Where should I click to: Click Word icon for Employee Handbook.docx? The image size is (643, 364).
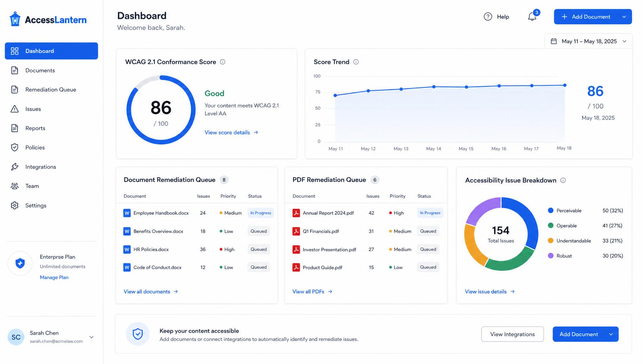pos(127,213)
